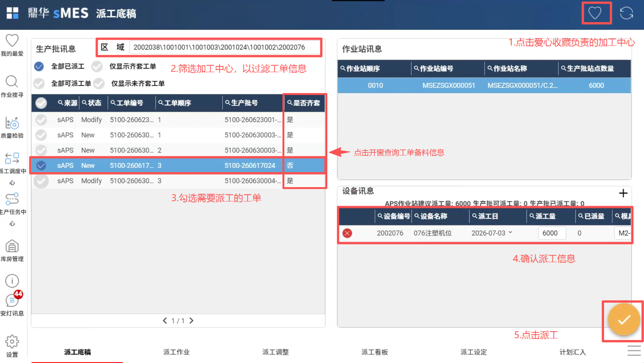This screenshot has width=644, height=363.
Task: Click batch number 5100-260630004-...
Action: tap(253, 181)
